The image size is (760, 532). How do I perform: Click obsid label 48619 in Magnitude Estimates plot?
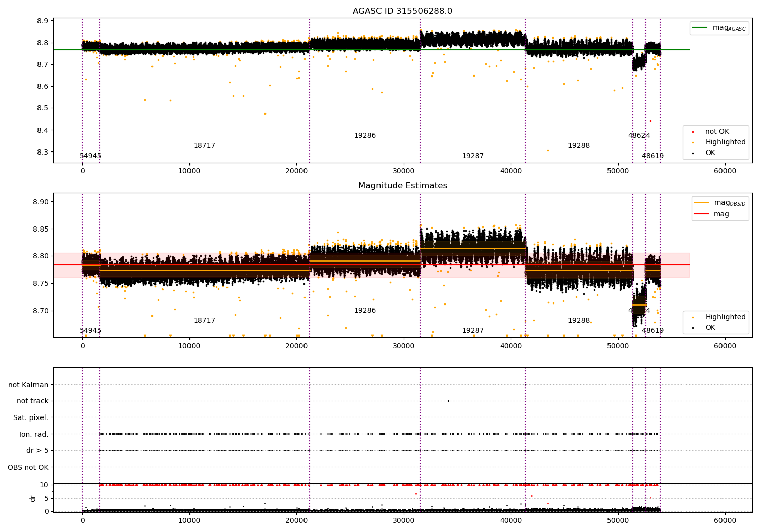click(x=653, y=331)
